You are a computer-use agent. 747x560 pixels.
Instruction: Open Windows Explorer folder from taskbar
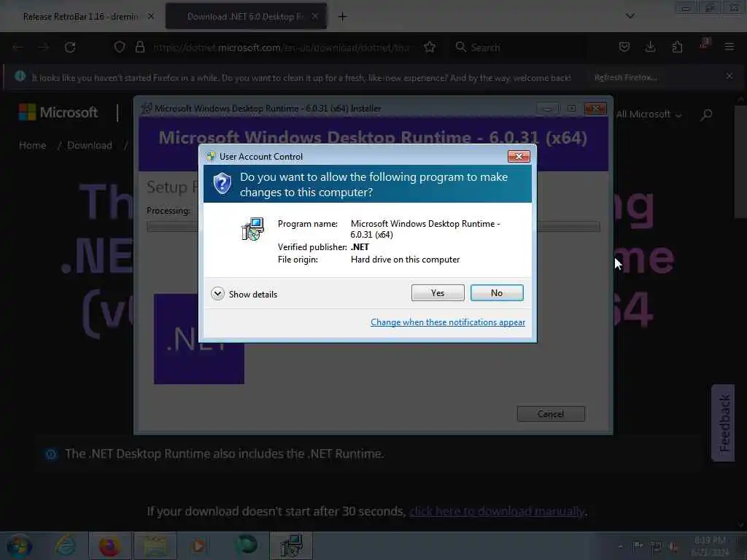pyautogui.click(x=155, y=545)
